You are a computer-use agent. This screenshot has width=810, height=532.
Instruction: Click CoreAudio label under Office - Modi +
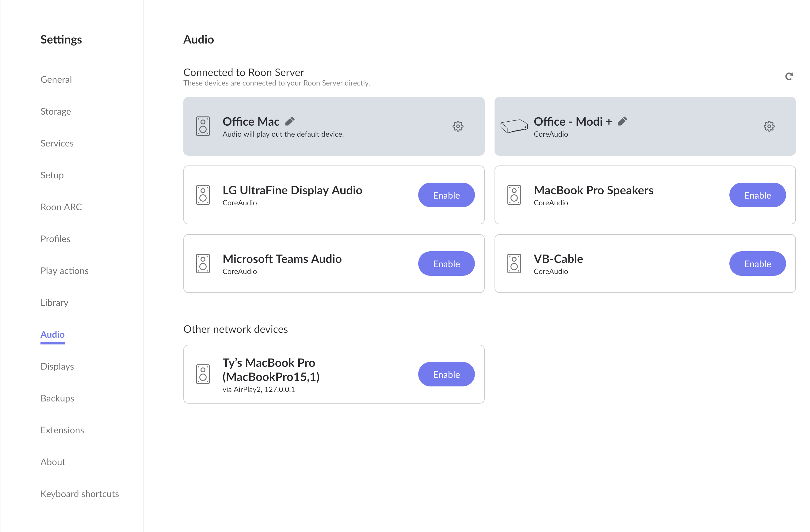click(x=551, y=134)
